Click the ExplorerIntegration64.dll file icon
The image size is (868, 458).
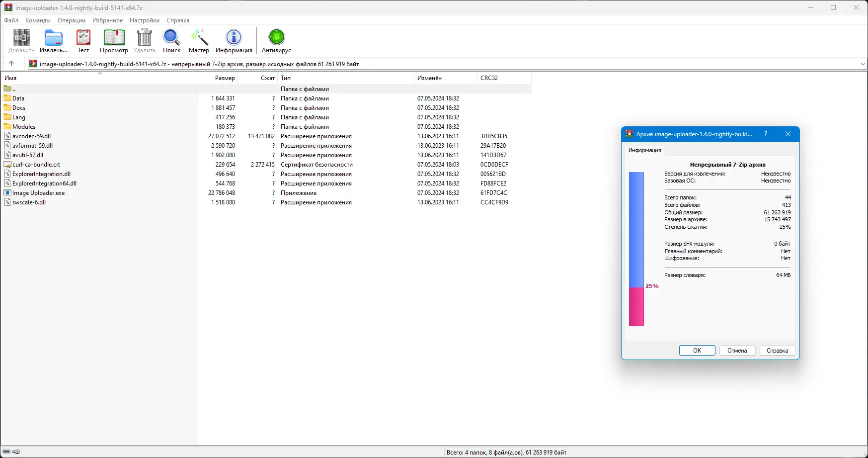click(x=7, y=183)
